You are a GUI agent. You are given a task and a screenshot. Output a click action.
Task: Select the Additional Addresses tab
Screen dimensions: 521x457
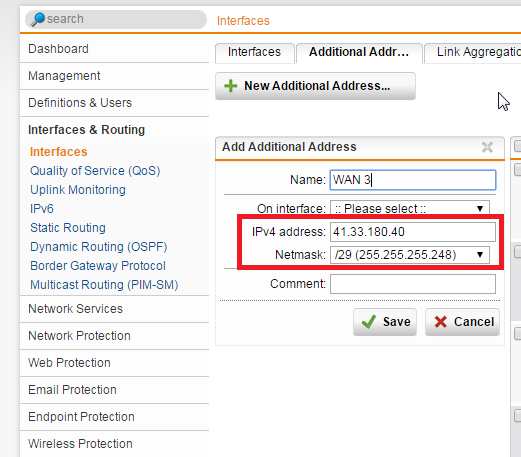coord(359,53)
